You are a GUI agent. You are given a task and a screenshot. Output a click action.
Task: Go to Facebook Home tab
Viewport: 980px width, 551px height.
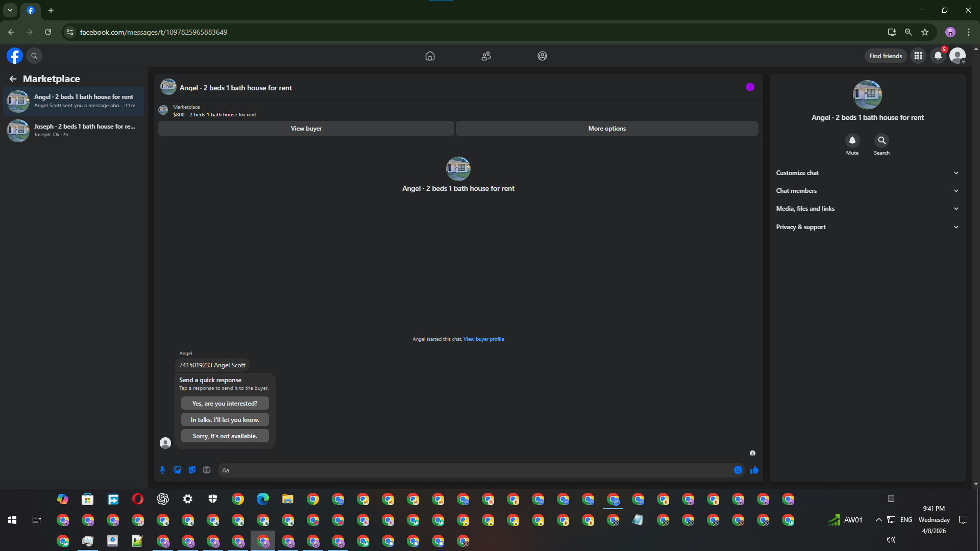point(430,56)
